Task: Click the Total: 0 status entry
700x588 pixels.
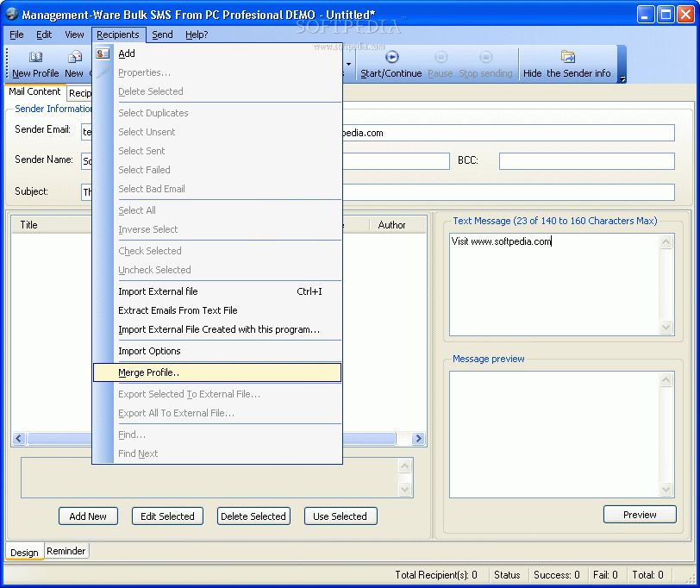Action: click(647, 575)
